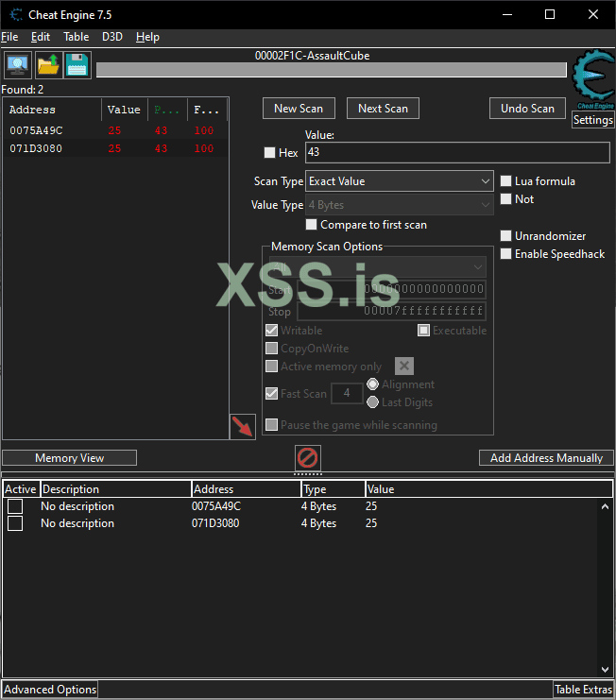Click the Cheat Engine title bar icon
The height and width of the screenshot is (700, 616).
click(x=16, y=15)
